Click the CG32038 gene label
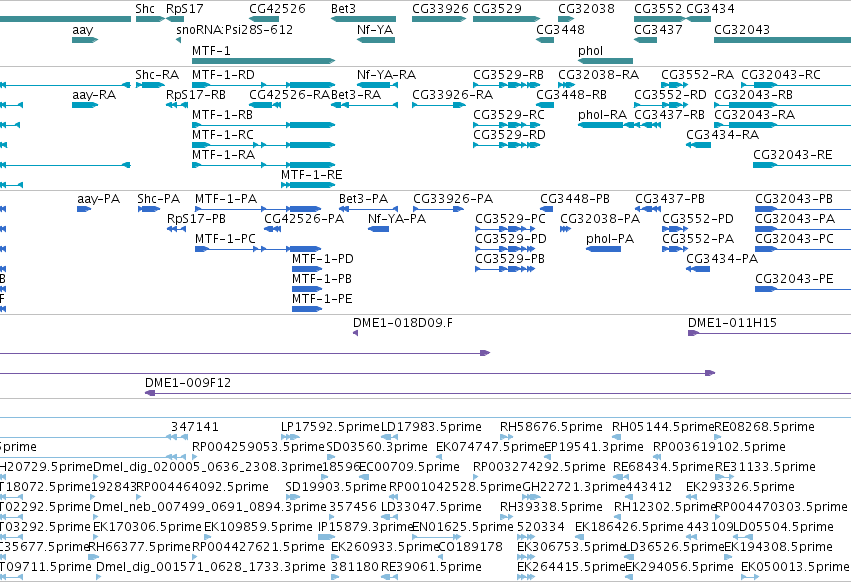This screenshot has height=582, width=851. tap(586, 9)
